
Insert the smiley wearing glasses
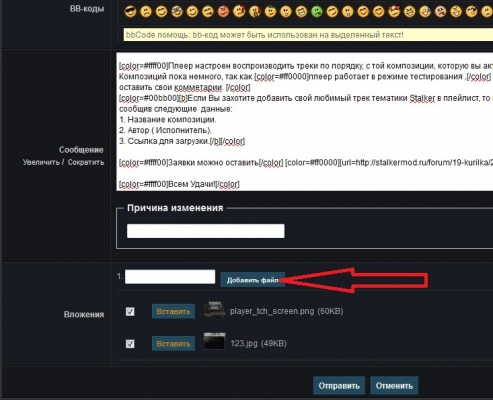[177, 12]
